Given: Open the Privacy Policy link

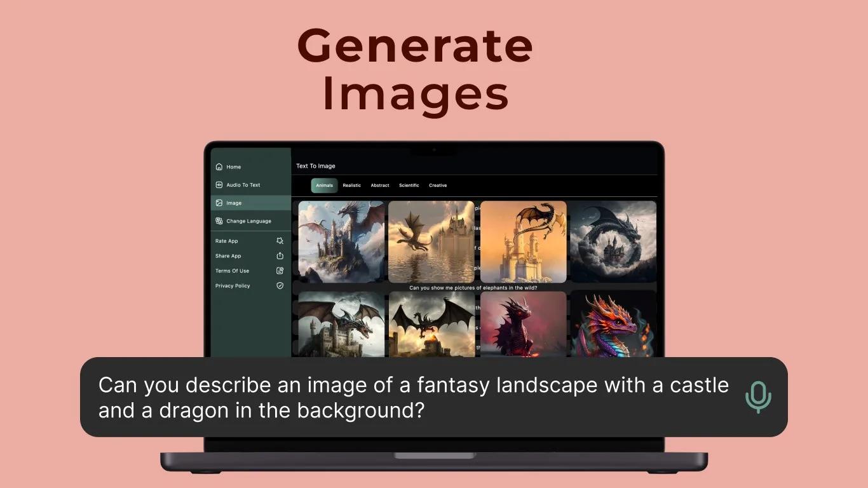Looking at the screenshot, I should [233, 286].
